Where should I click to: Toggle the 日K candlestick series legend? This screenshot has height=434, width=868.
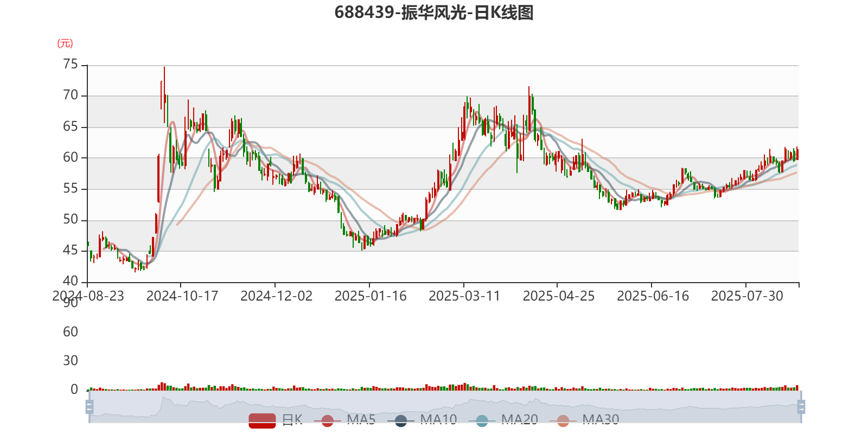tap(276, 420)
